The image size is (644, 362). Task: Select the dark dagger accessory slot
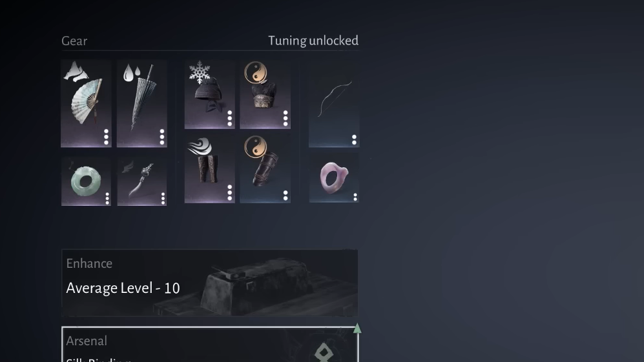[141, 181]
